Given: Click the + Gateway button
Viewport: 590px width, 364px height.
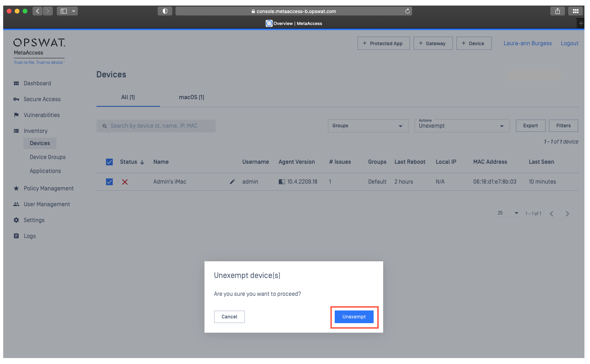Looking at the screenshot, I should [433, 43].
